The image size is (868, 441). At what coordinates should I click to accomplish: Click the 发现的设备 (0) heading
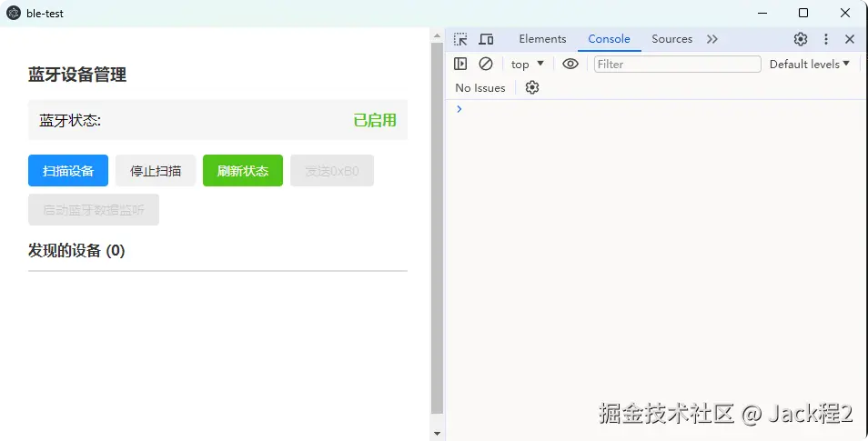pos(76,251)
